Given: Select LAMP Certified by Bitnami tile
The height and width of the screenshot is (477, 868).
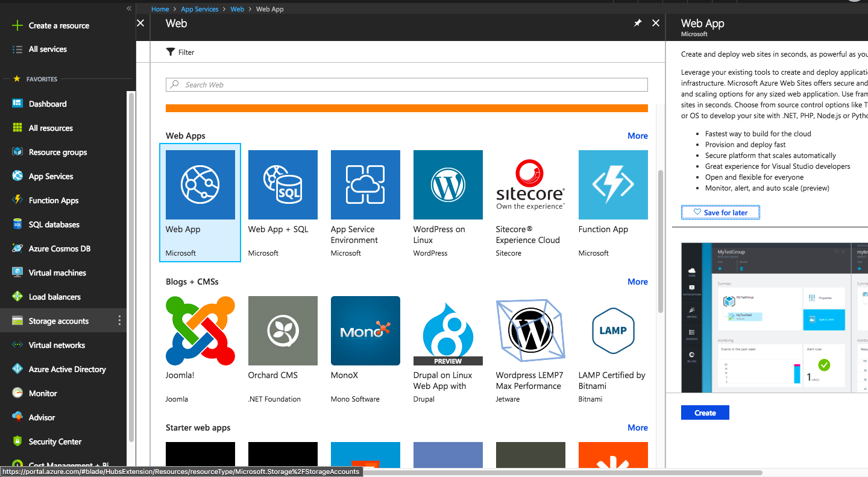Looking at the screenshot, I should tap(613, 349).
